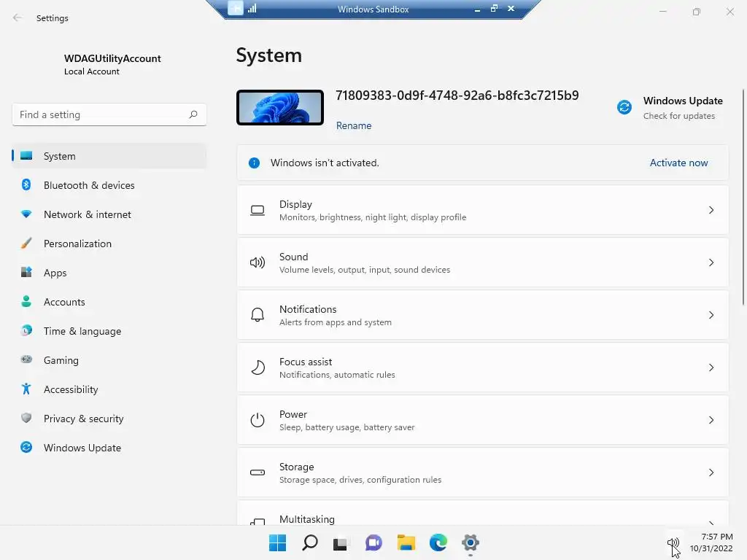Click the signal bars icon in Sandbox bar

point(252,8)
